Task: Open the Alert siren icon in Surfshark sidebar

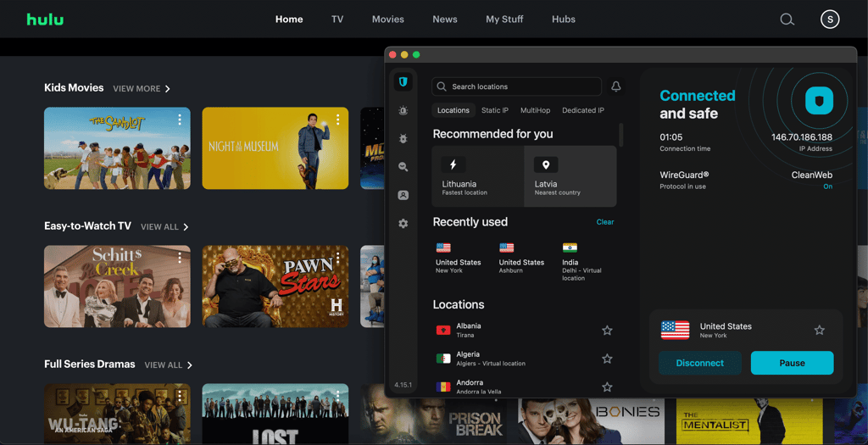Action: tap(403, 111)
